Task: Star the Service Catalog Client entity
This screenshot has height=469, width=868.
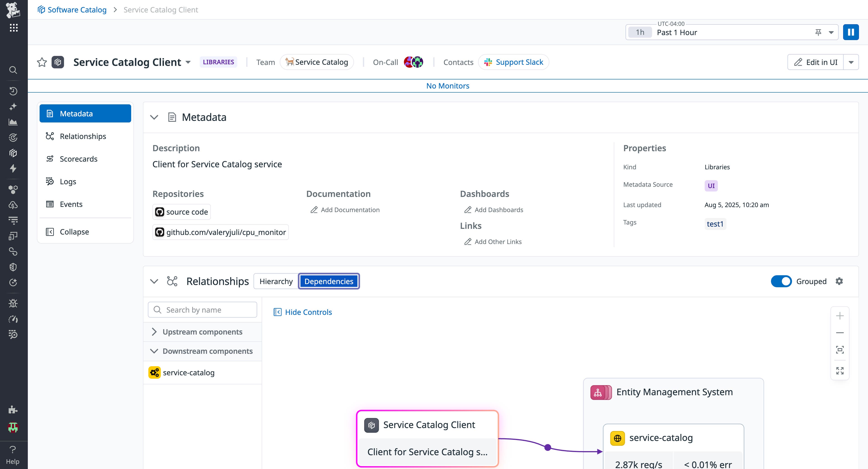Action: coord(42,62)
